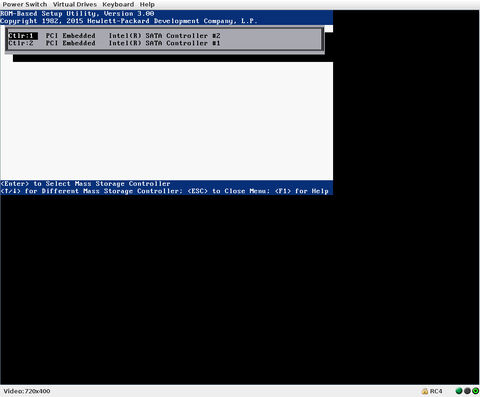This screenshot has width=480, height=397.
Task: Click the RC4 encryption lock icon
Action: [425, 391]
